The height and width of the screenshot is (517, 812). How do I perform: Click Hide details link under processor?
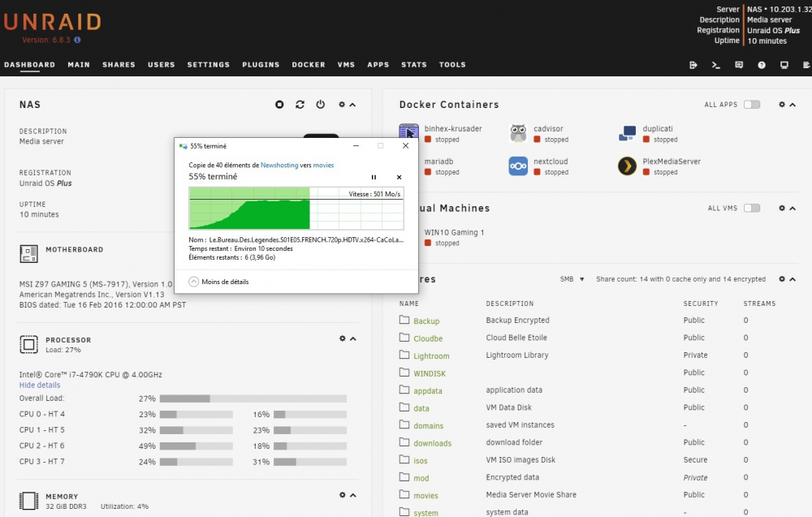(x=40, y=385)
